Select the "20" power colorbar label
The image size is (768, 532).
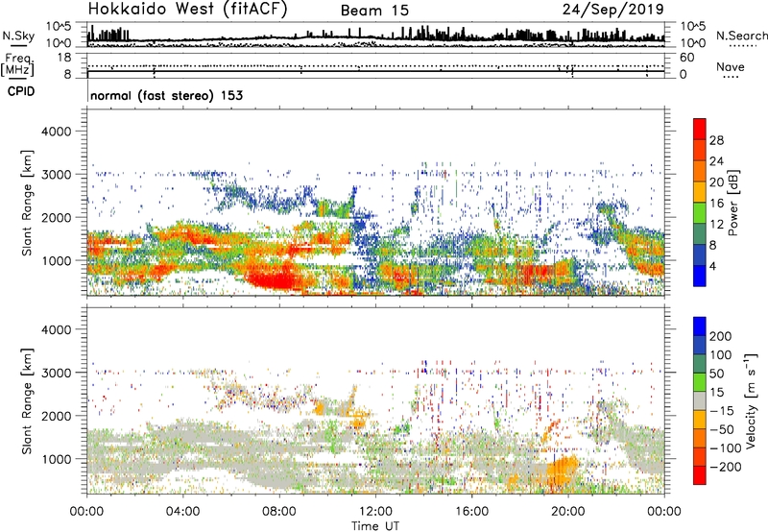point(716,182)
